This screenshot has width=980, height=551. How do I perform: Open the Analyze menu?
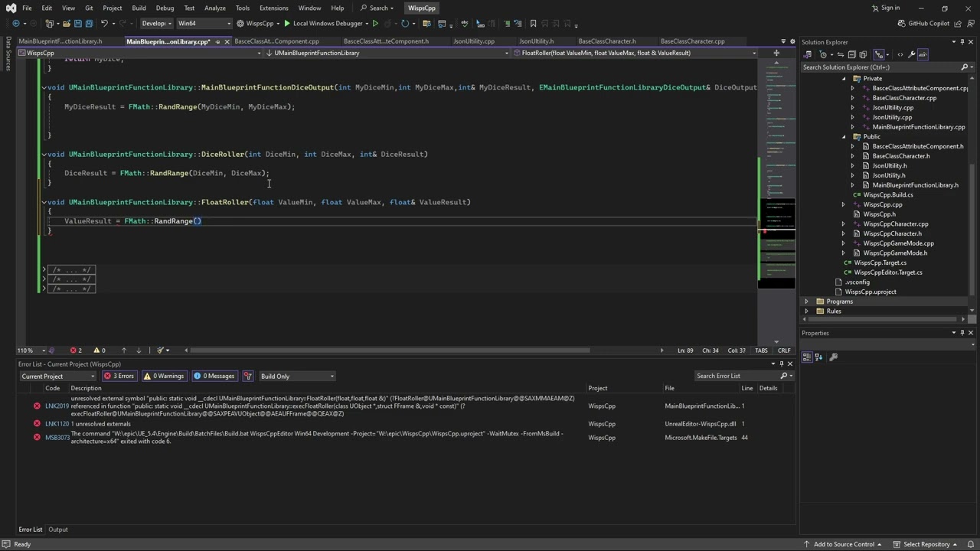pos(215,8)
